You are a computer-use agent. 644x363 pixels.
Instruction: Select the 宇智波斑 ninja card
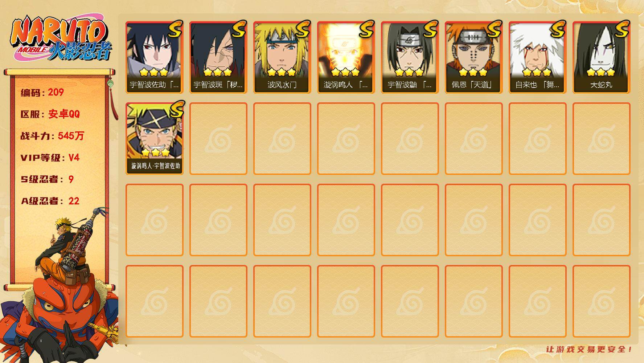218,57
